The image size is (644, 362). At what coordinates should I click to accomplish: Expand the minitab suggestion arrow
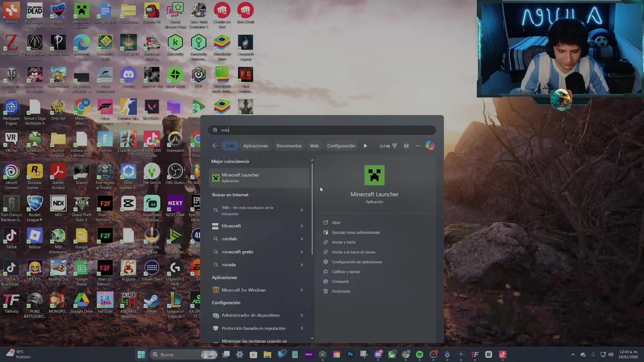coord(302,239)
